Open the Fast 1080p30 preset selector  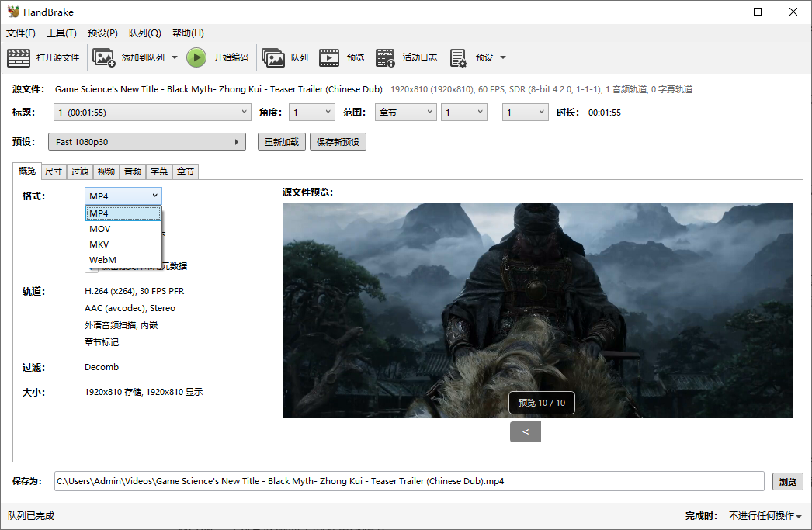(147, 142)
